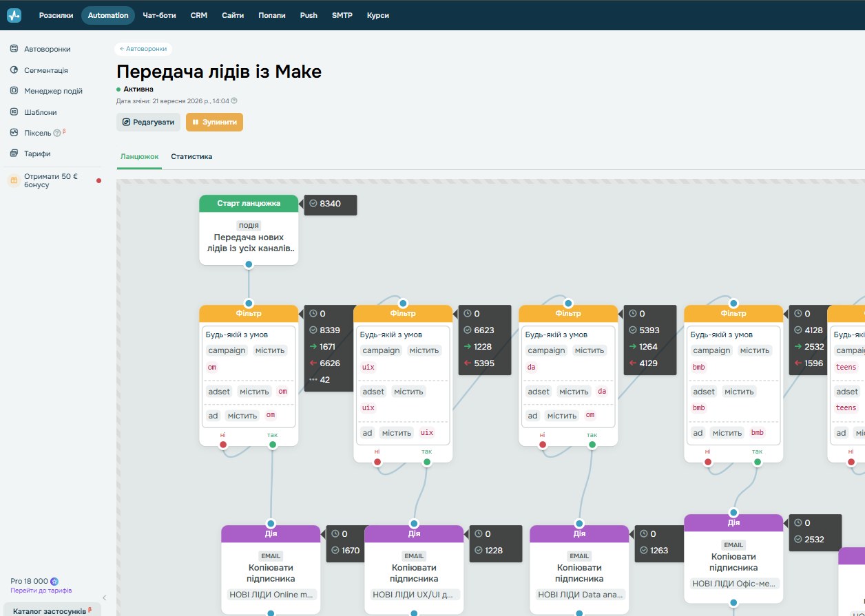Image resolution: width=865 pixels, height=616 pixels.
Task: Click the info icon beside the change date
Action: 234,100
